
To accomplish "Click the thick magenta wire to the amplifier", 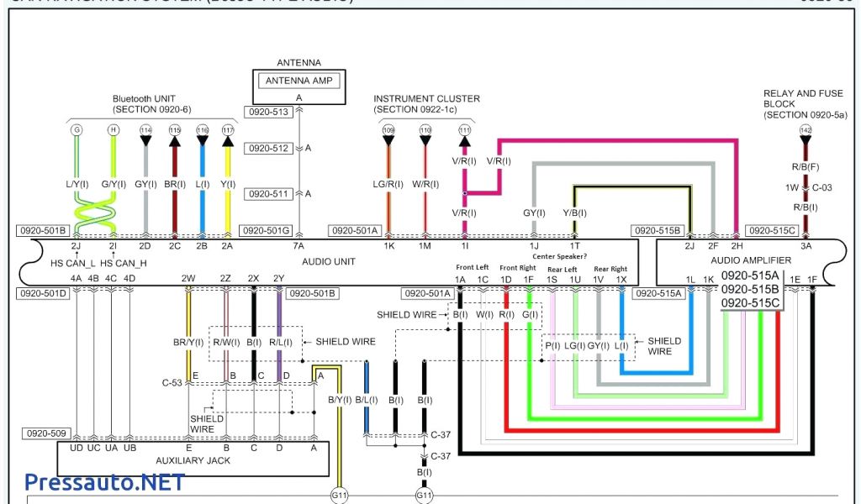I will click(x=618, y=142).
